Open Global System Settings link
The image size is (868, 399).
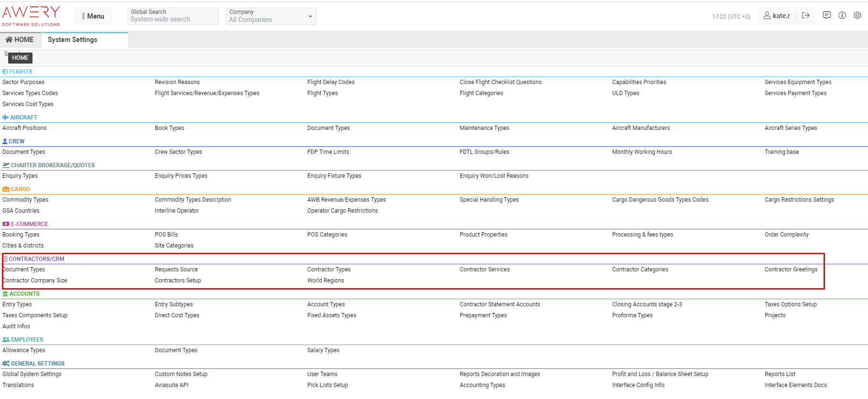click(32, 374)
